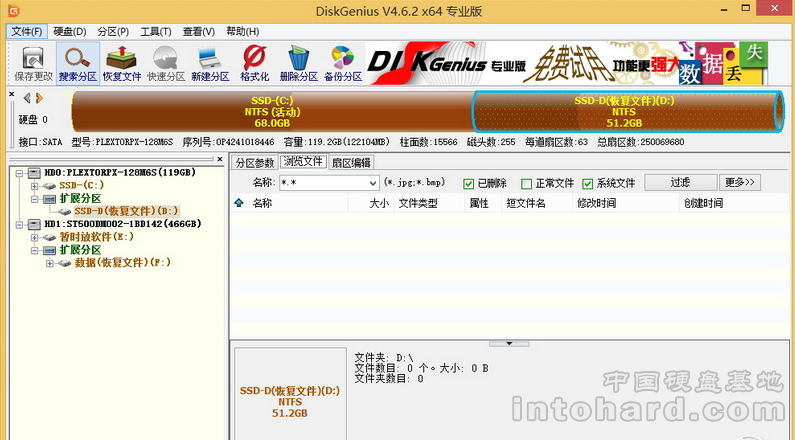Collapse the 扩展分区 node under HD1
795x440 pixels.
click(x=34, y=250)
